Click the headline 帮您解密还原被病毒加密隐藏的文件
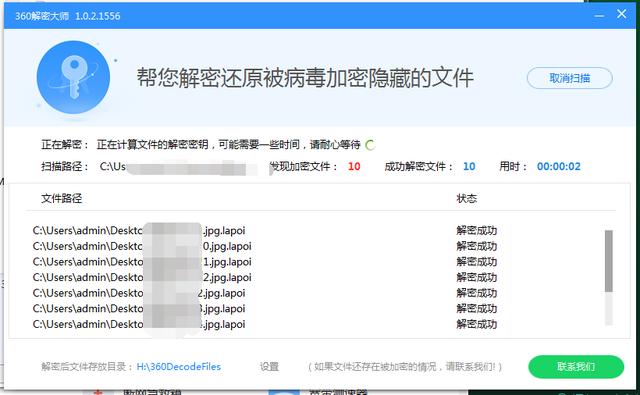The image size is (640, 395). (x=305, y=78)
